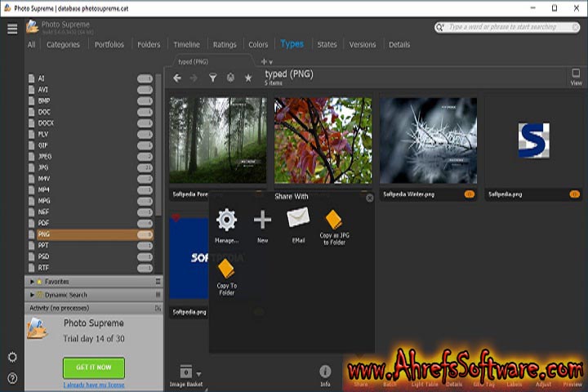Click the Activity panel icon
The width and height of the screenshot is (588, 392).
coord(158,309)
